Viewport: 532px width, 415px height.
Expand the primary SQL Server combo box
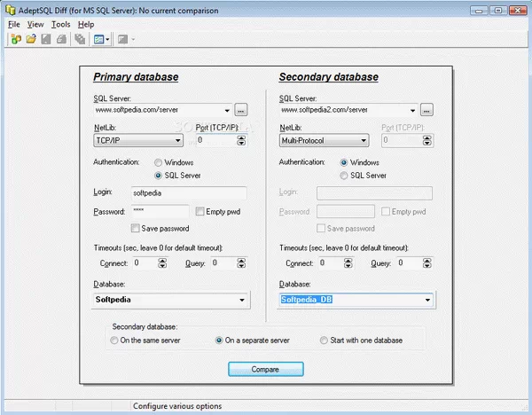[227, 110]
